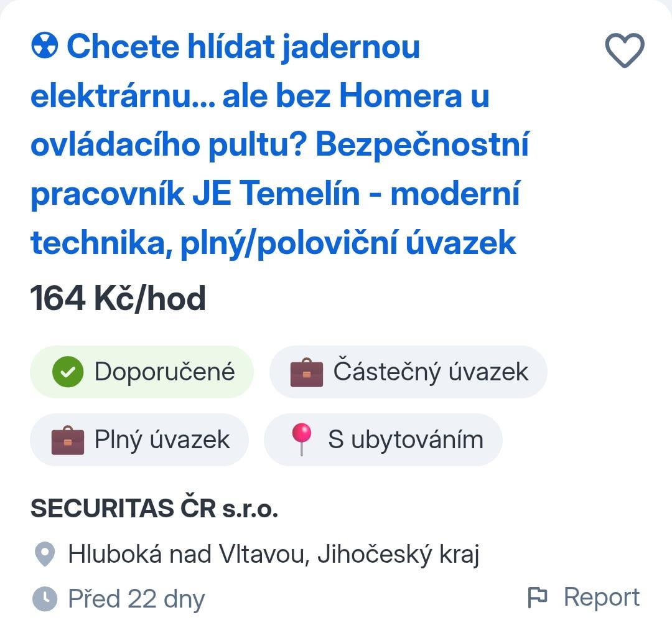Select the Plný úvazek tag
This screenshot has width=672, height=625.
(x=138, y=439)
